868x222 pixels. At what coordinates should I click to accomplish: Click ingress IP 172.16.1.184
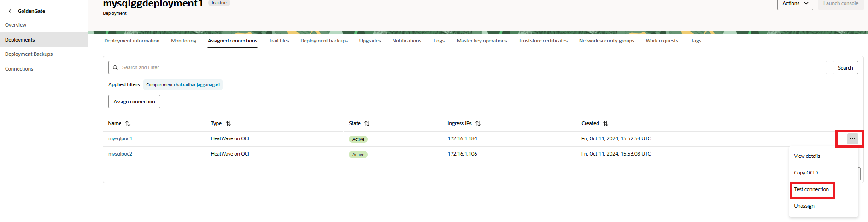click(462, 138)
